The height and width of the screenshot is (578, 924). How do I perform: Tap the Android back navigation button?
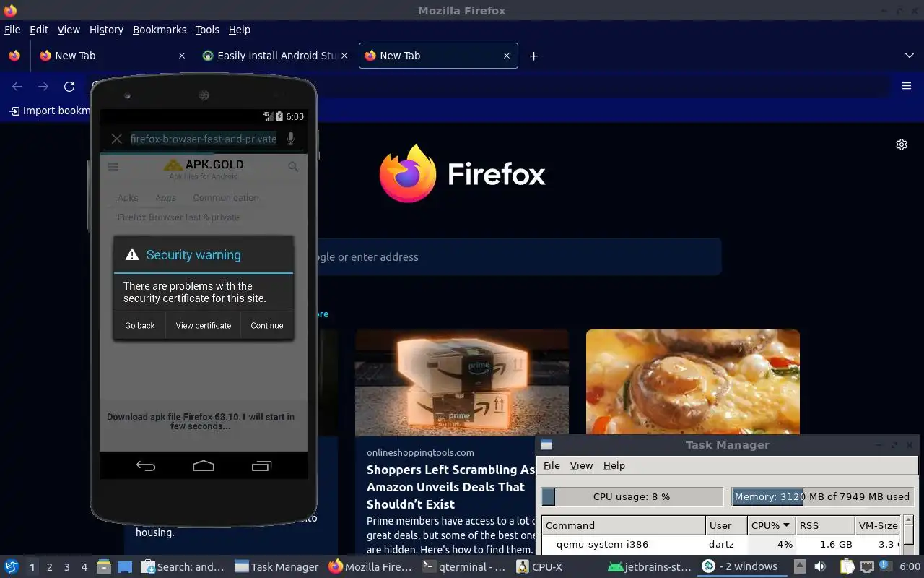(146, 466)
